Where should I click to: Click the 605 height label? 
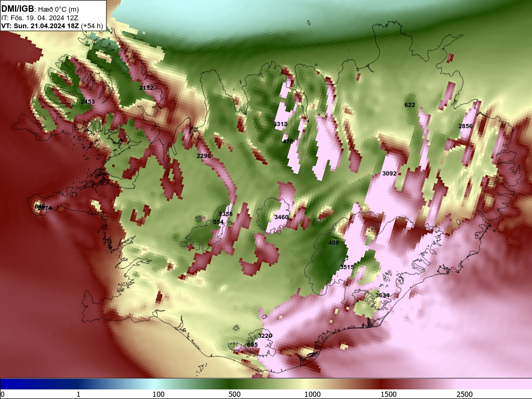pos(252,345)
